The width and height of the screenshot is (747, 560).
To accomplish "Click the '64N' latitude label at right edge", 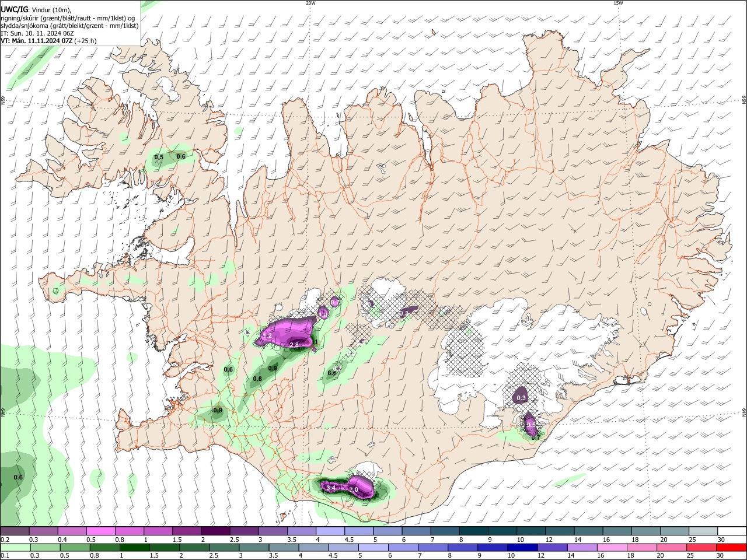I will click(744, 412).
